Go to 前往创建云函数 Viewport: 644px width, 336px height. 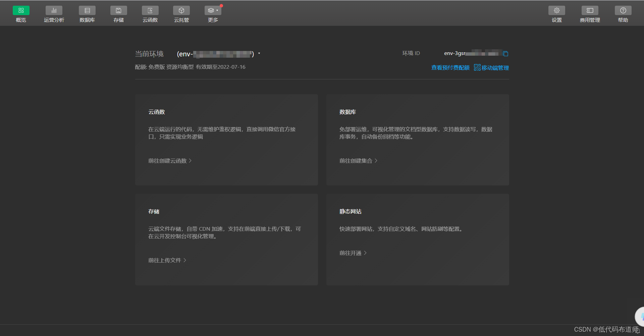(170, 161)
